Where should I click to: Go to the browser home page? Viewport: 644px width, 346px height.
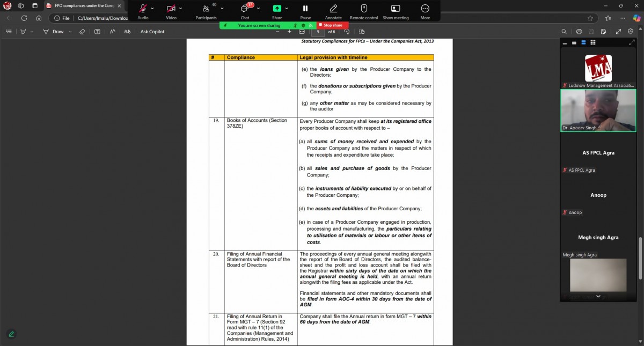[x=39, y=18]
